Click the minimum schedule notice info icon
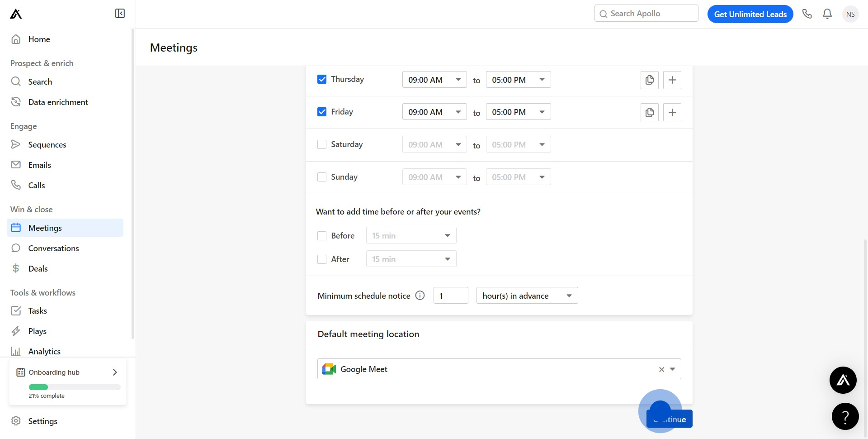This screenshot has width=868, height=439. (x=420, y=296)
